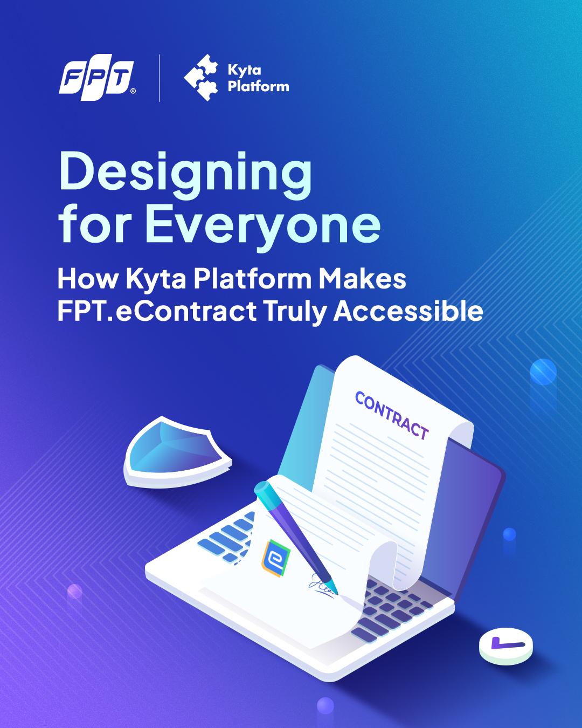Click the purple dot left of the laptop
The height and width of the screenshot is (728, 582).
[x=74, y=592]
